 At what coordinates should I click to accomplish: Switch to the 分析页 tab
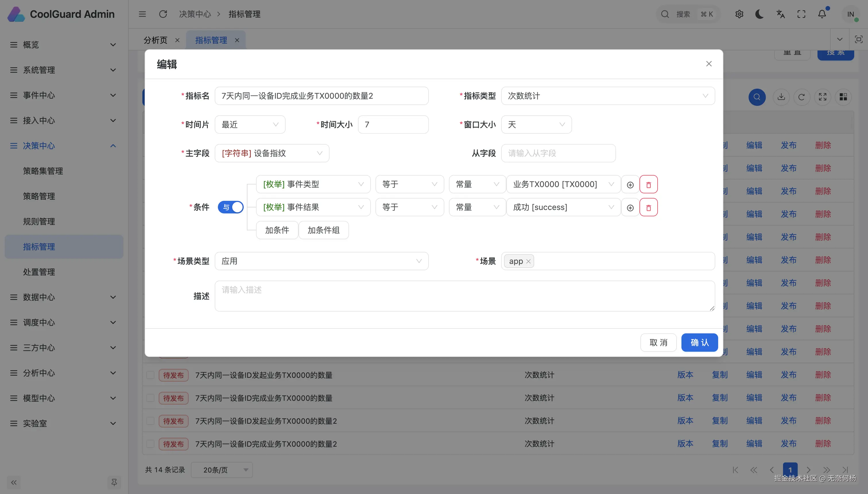pos(156,40)
